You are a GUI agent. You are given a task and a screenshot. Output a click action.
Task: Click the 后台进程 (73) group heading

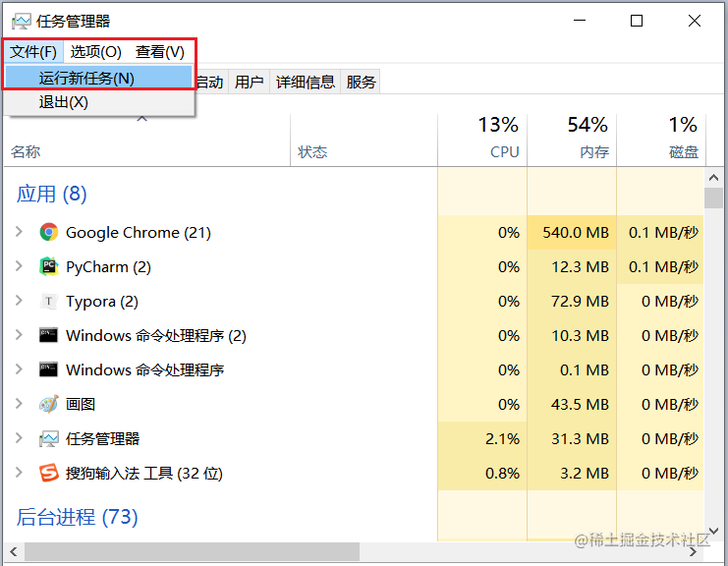(77, 517)
